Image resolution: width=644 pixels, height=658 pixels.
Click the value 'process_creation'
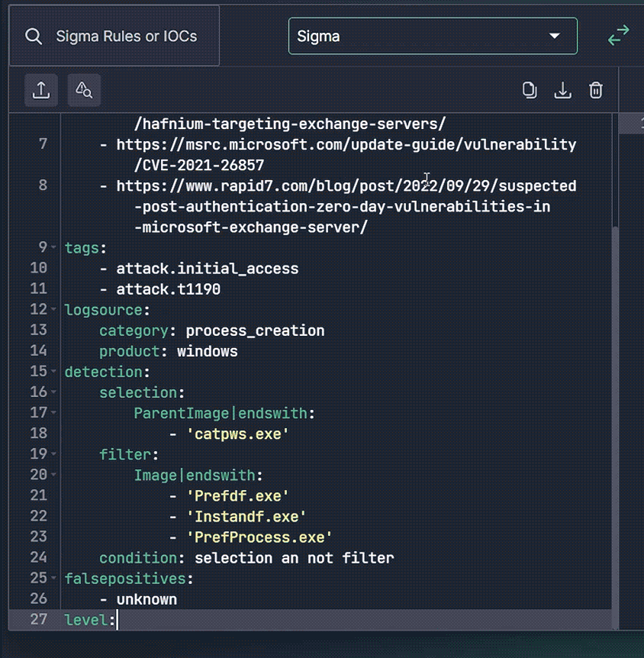pyautogui.click(x=255, y=331)
